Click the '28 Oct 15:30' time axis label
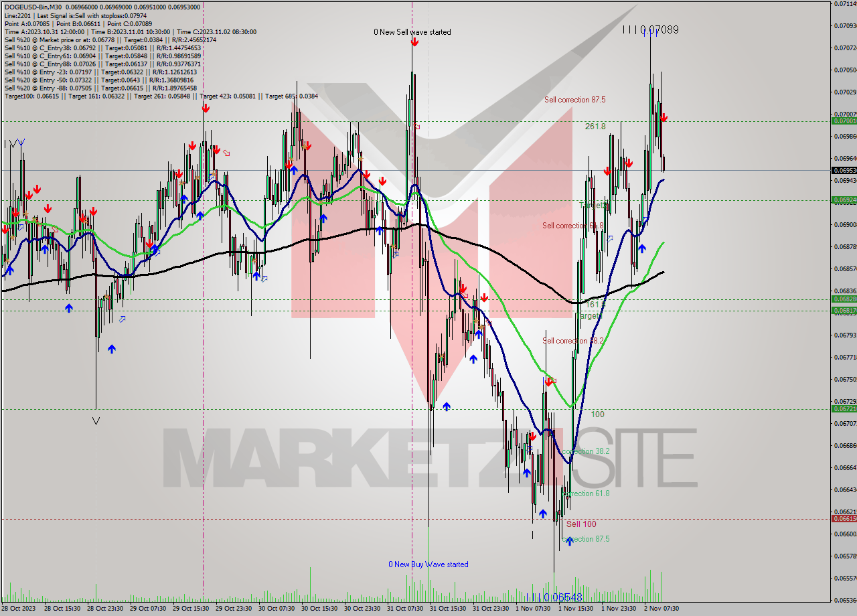The width and height of the screenshot is (857, 616). (62, 609)
